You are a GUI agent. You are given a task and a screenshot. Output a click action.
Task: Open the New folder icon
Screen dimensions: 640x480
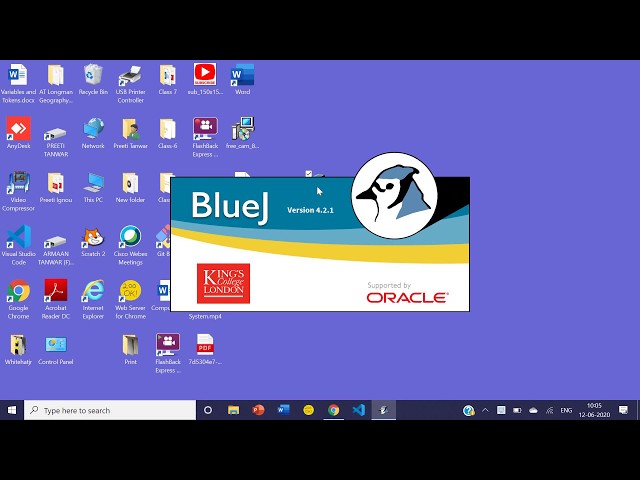[131, 187]
